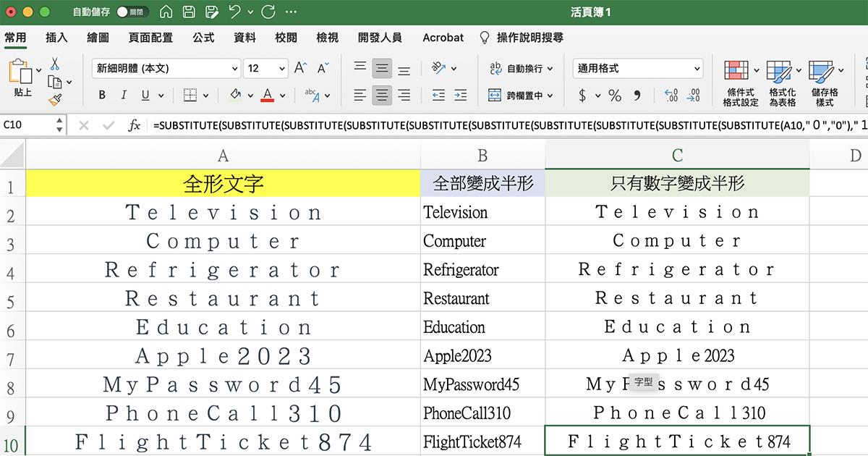Switch to the 插入 ribbon tab
This screenshot has height=456, width=868.
click(56, 38)
